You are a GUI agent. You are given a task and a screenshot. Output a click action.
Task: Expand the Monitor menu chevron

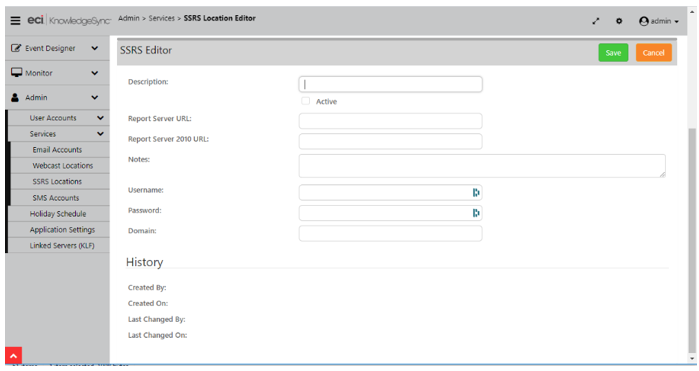pyautogui.click(x=95, y=73)
